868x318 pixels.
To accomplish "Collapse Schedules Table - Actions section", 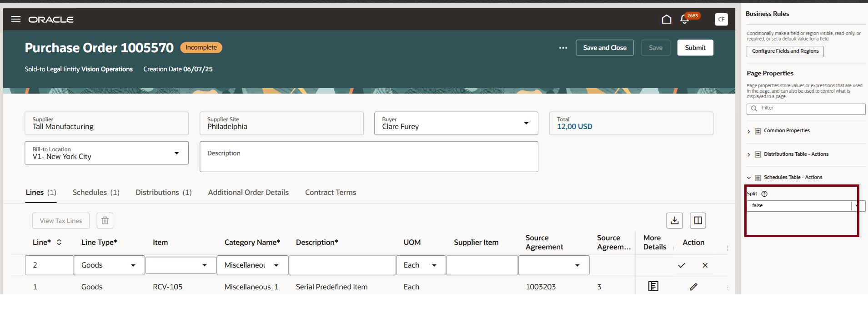I will coord(749,178).
